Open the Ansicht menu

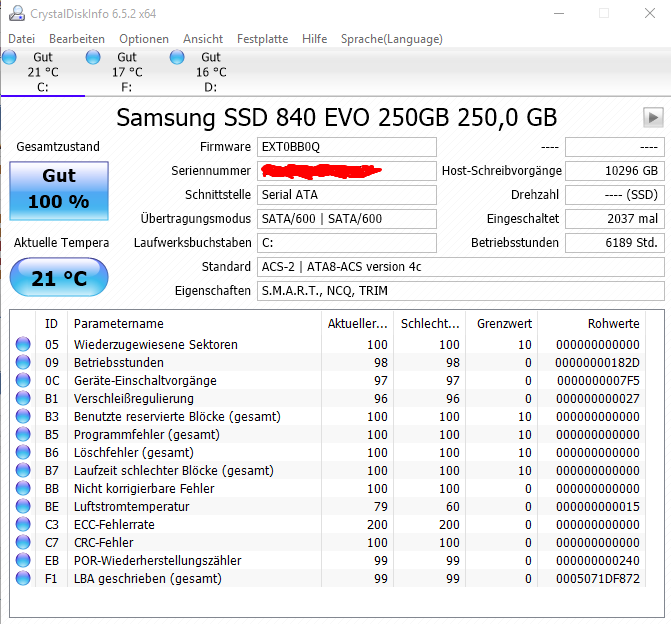coord(203,39)
